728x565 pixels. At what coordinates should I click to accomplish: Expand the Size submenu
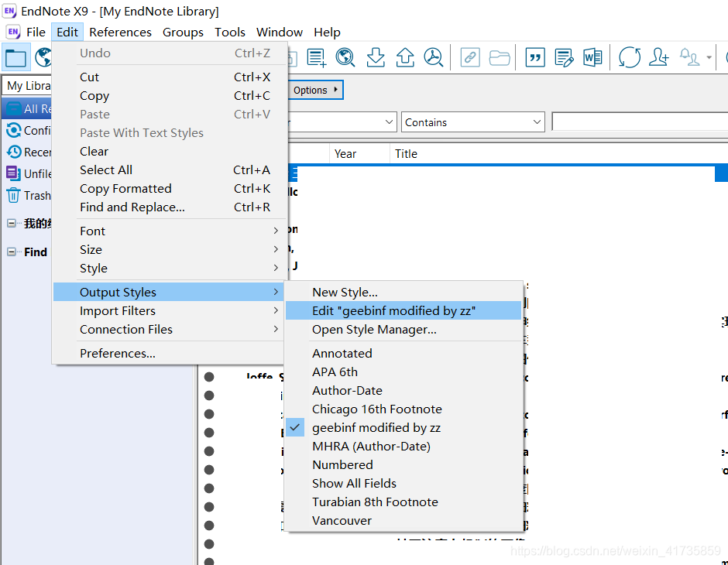pyautogui.click(x=169, y=249)
